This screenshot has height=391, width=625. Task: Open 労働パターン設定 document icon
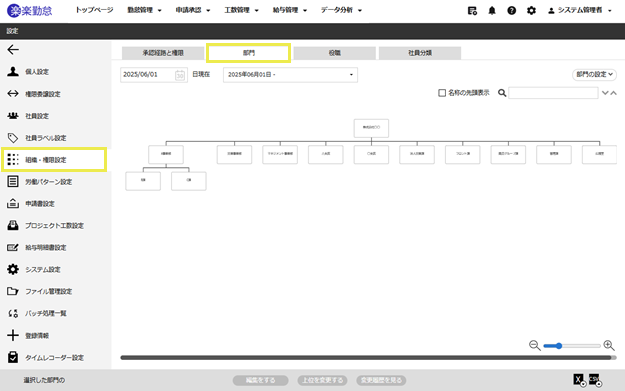(13, 181)
